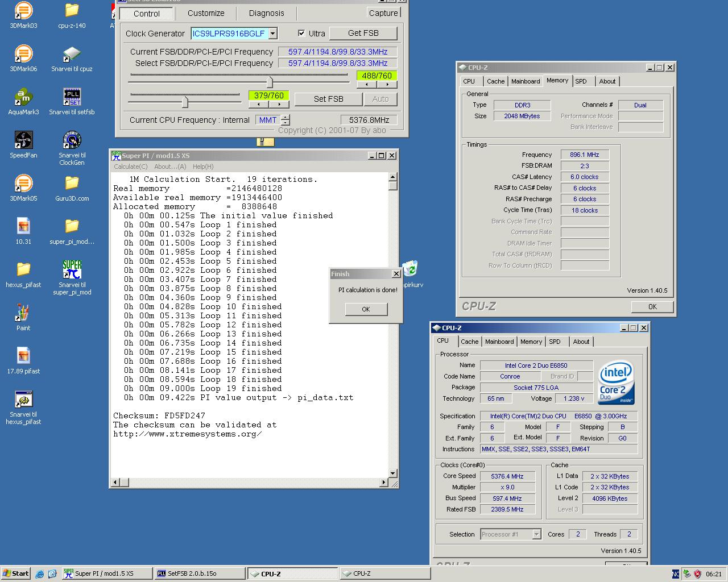Screen dimensions: 728x582
Task: Click the Auto button in SetFSB
Action: pos(380,99)
